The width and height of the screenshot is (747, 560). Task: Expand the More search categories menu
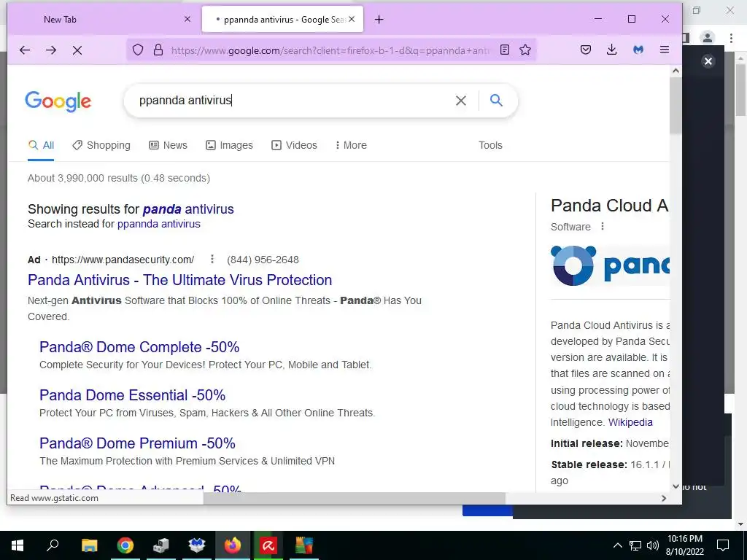(351, 145)
